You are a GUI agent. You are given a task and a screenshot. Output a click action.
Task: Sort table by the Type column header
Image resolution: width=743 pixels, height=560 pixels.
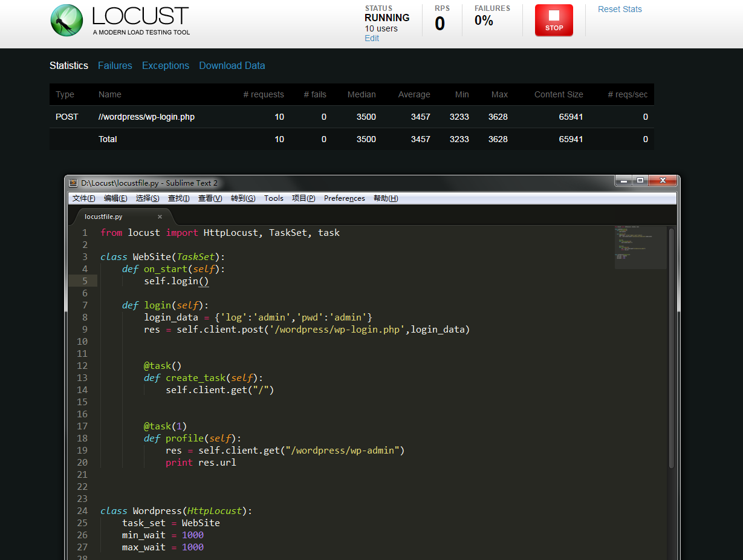pos(65,94)
